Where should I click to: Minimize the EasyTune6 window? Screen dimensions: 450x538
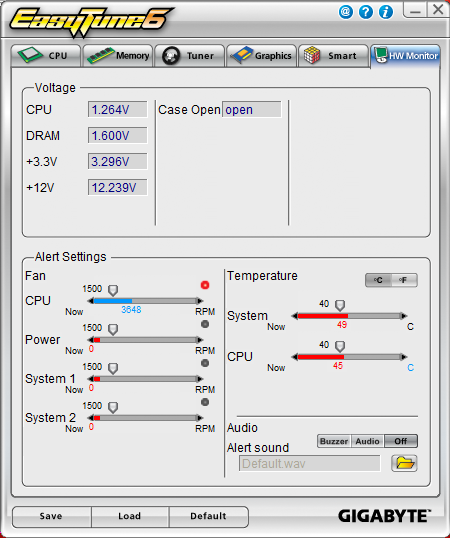click(415, 10)
